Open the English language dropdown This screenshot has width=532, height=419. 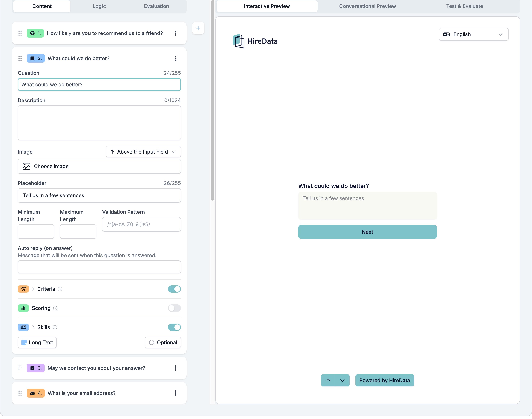[474, 34]
